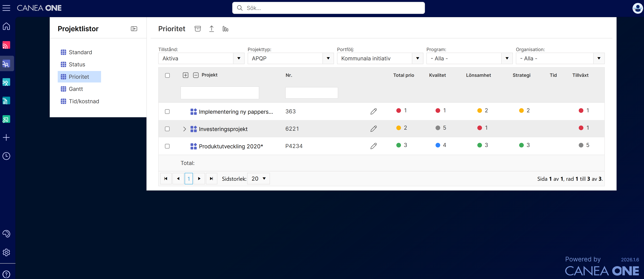Go to the first page button

click(166, 179)
